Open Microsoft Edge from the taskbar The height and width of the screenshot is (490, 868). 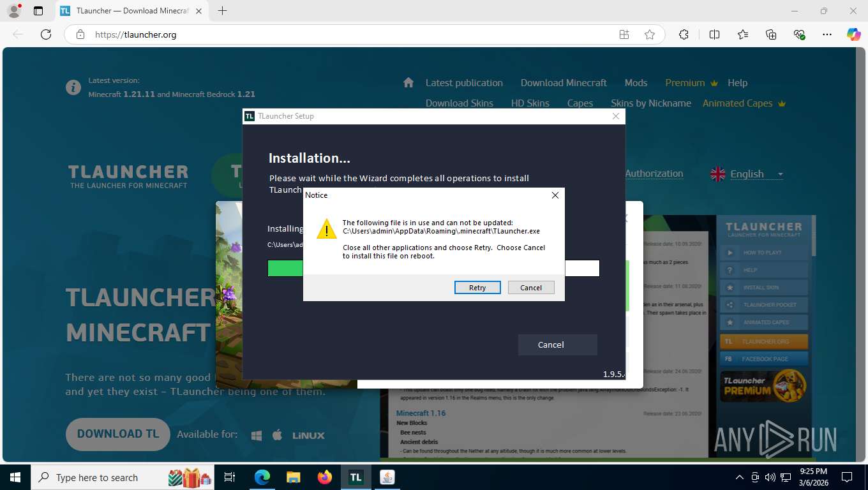(262, 477)
